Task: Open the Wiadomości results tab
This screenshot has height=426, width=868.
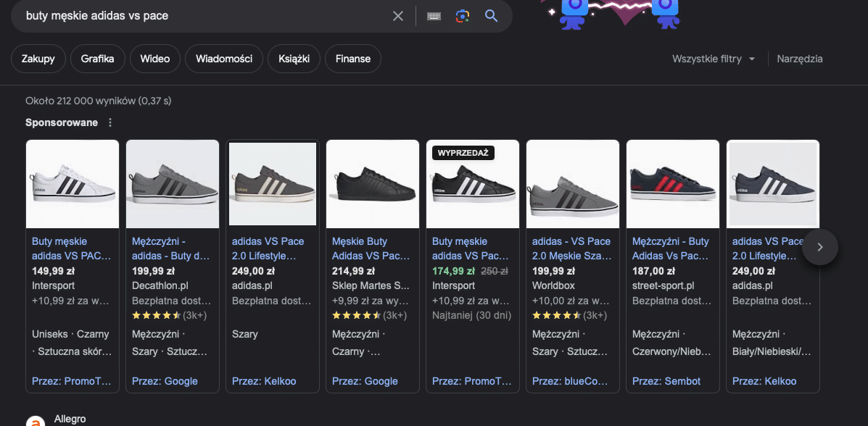Action: pos(224,59)
